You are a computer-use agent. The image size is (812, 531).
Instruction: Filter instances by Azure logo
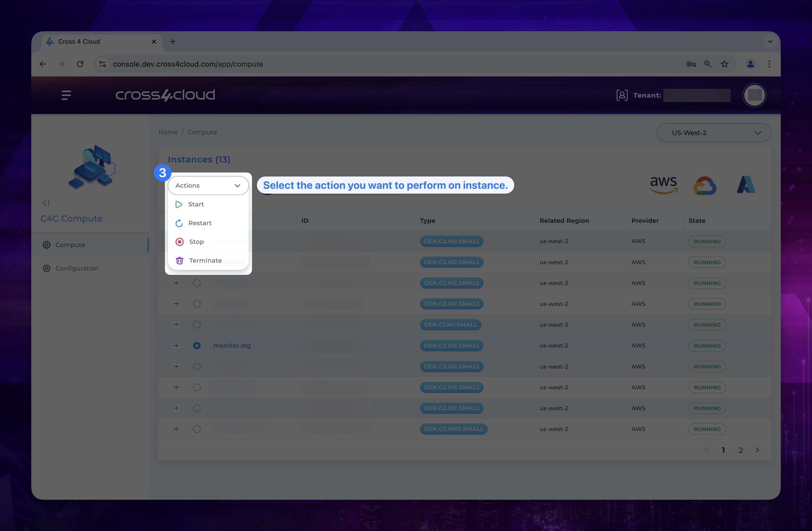click(x=746, y=185)
